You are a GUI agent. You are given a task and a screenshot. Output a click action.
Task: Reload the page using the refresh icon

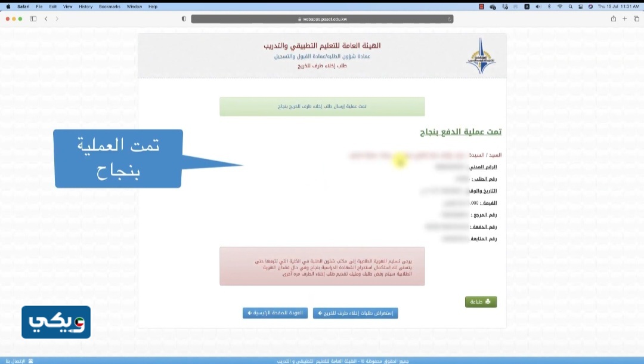coord(449,19)
